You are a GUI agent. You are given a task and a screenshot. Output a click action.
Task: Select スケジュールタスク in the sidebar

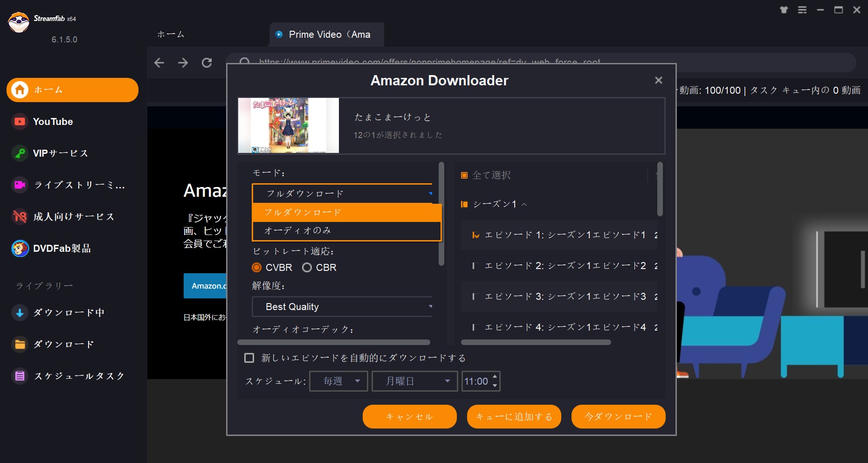(x=72, y=376)
